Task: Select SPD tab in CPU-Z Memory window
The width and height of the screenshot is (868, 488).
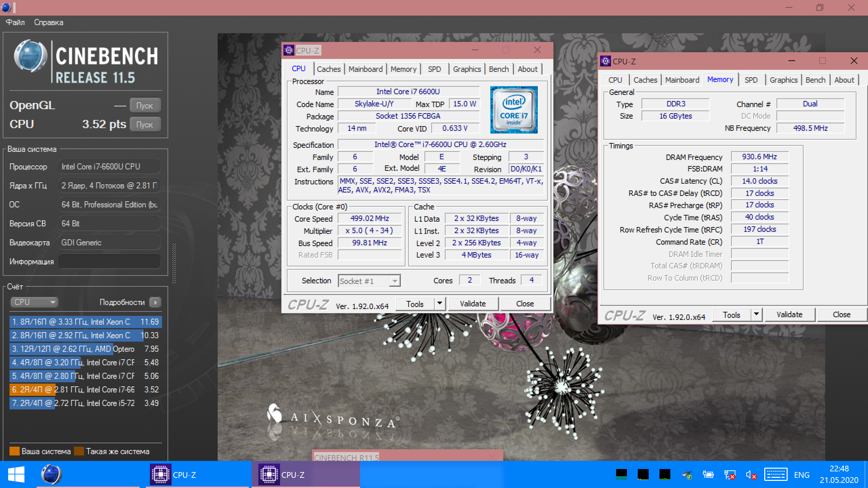Action: [751, 80]
